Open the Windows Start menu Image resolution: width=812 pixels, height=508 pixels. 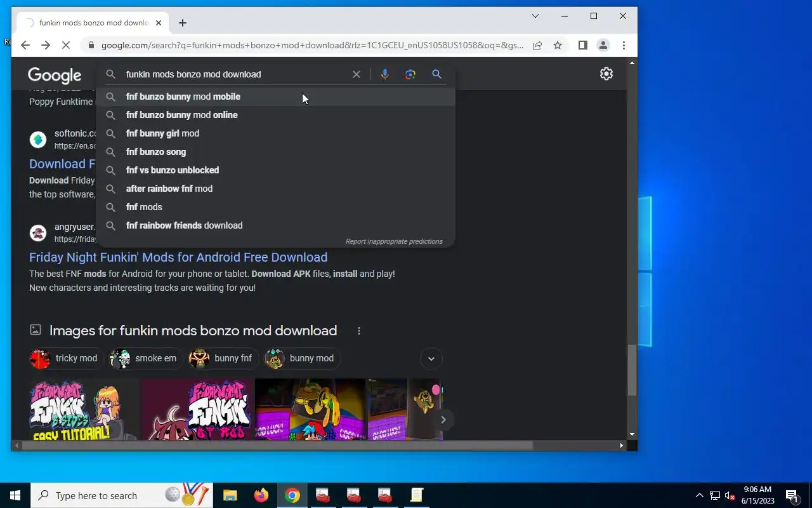(x=15, y=495)
